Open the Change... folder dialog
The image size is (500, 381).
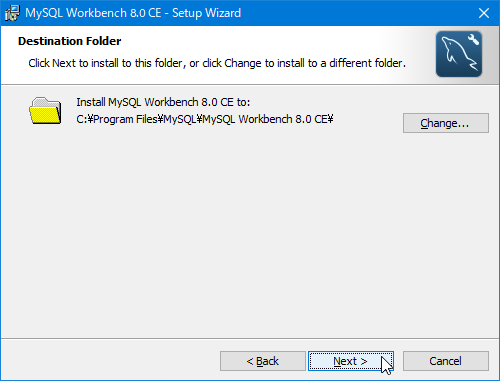[446, 123]
